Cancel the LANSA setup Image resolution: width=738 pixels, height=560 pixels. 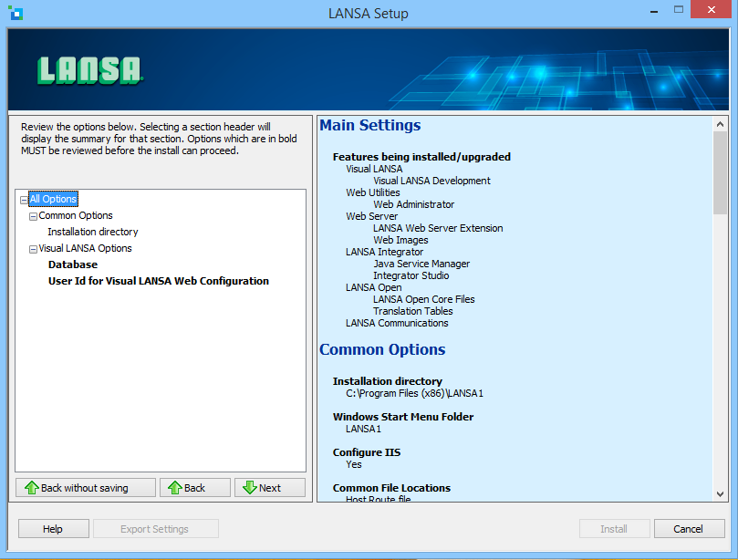tap(689, 529)
